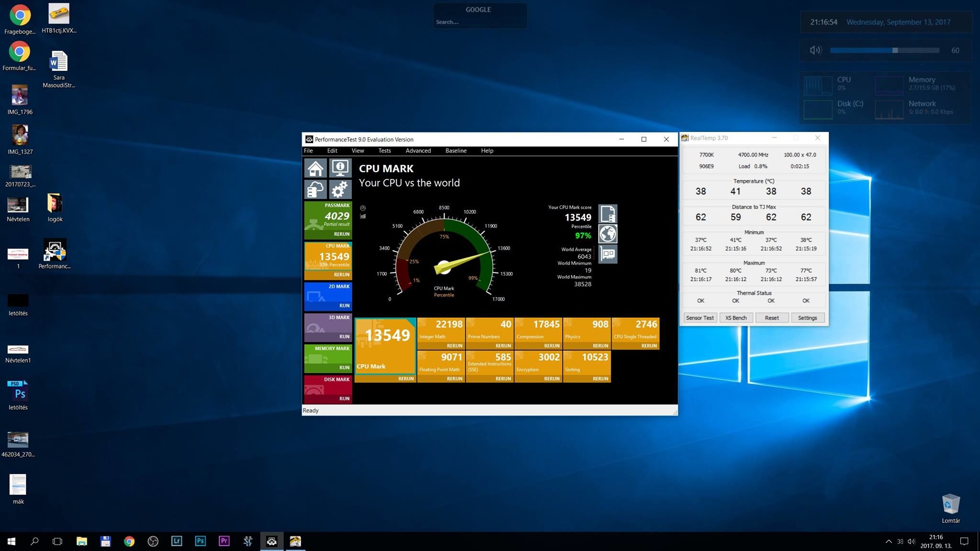
Task: Click the small gauge view icon beside the dial
Action: [363, 208]
